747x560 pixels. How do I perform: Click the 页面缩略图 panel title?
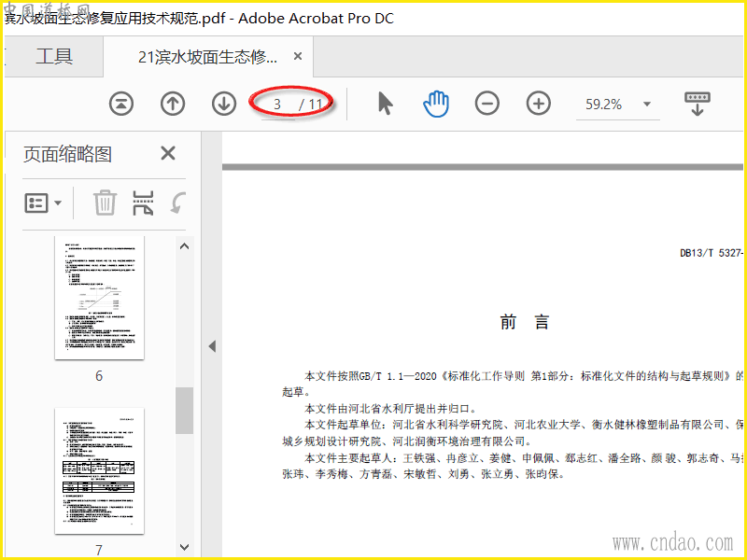[67, 154]
